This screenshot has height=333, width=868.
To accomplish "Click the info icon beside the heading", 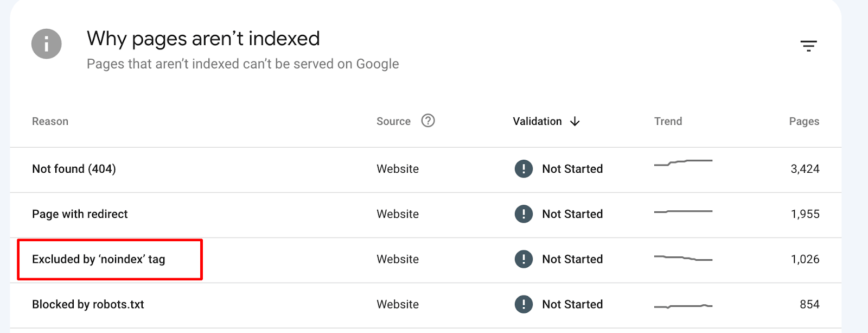I will click(x=46, y=44).
